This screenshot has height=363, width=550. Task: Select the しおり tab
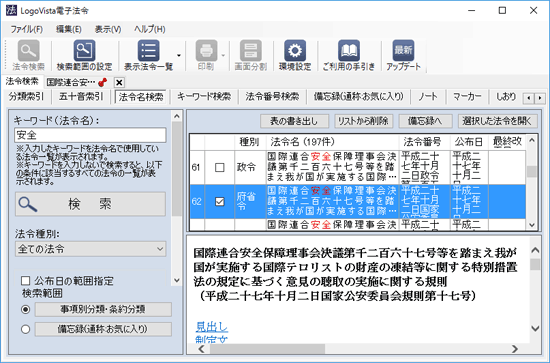click(506, 96)
